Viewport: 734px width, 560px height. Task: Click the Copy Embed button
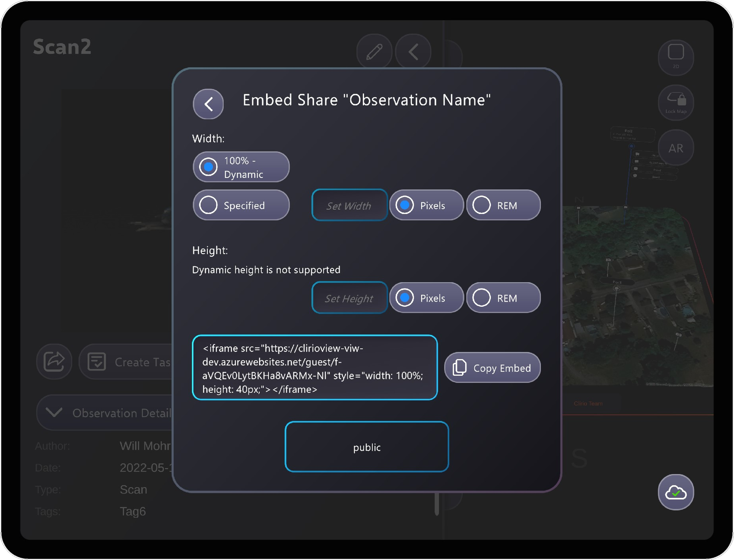(492, 368)
